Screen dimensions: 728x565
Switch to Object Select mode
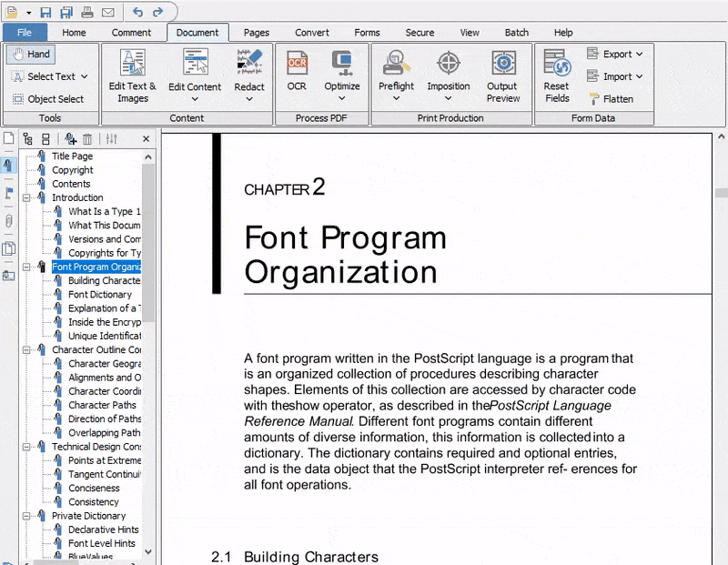47,98
